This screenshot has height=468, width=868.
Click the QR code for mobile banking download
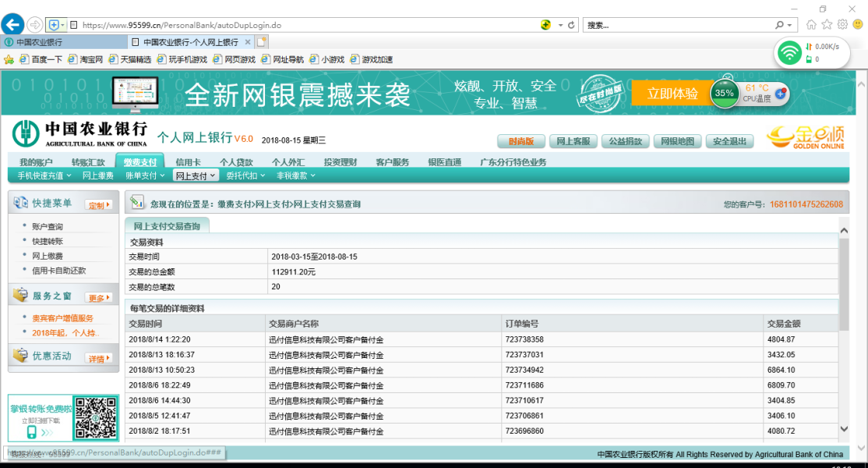point(96,417)
